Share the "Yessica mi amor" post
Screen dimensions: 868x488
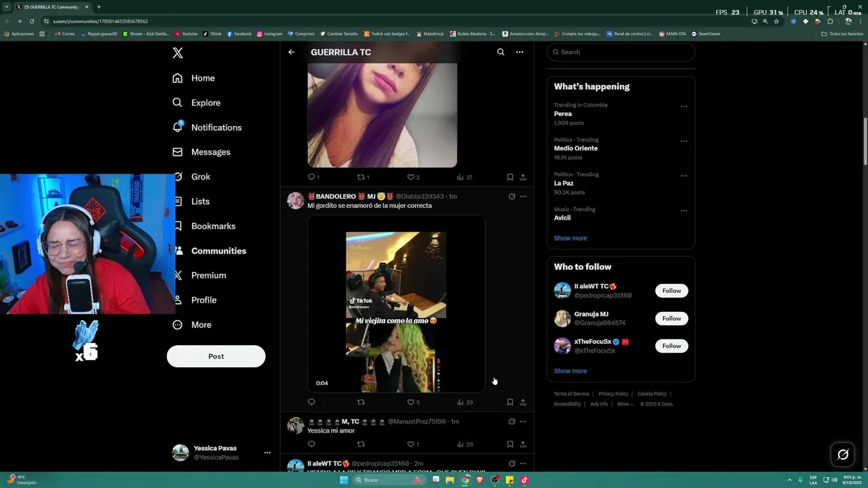point(523,444)
